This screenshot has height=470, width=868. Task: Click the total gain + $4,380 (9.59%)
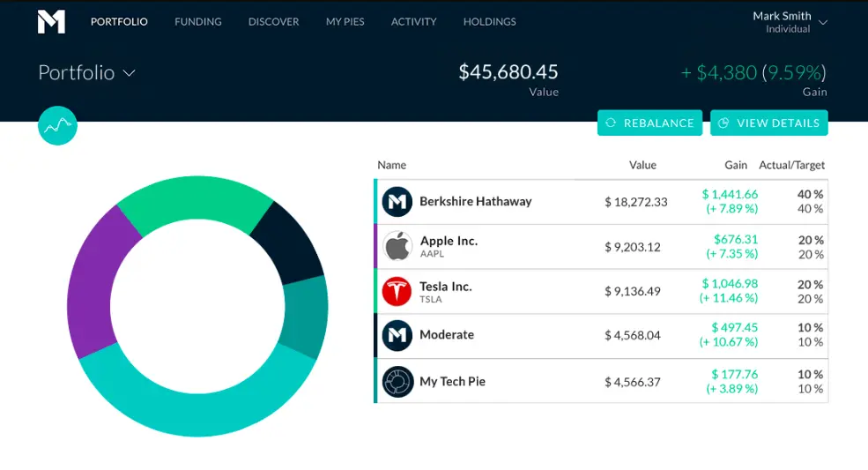tap(753, 72)
